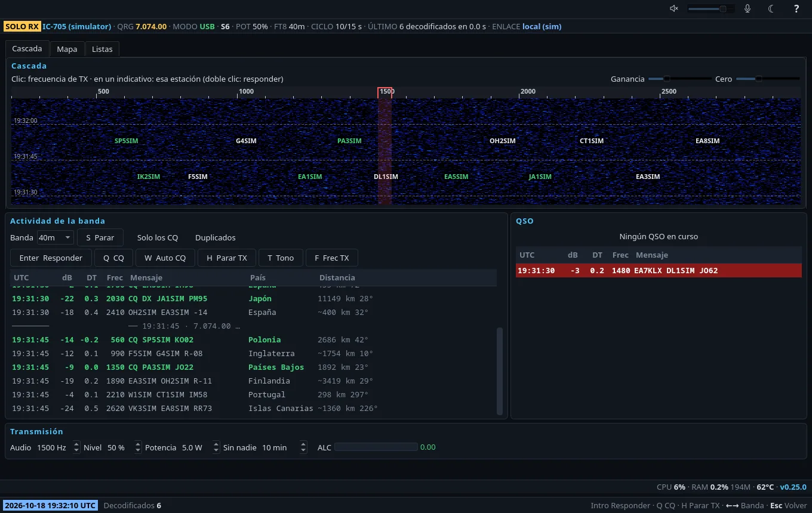Click the Mensaje column header in band activity

146,277
